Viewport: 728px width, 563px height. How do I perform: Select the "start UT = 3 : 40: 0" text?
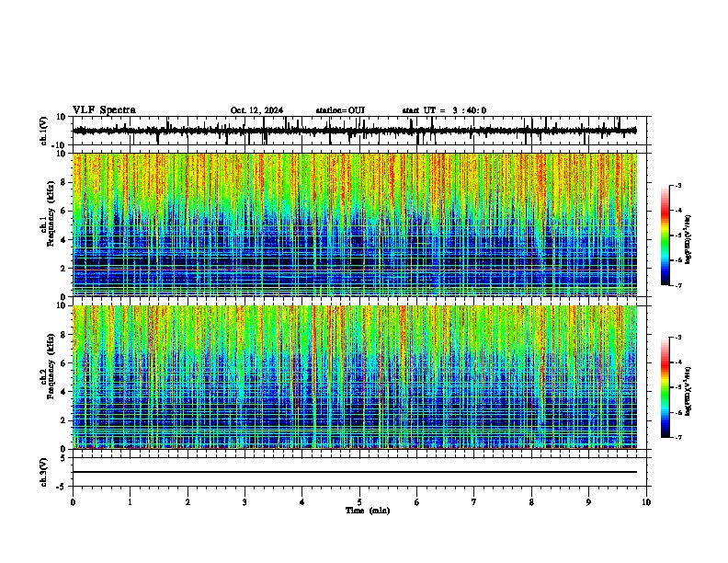point(444,110)
